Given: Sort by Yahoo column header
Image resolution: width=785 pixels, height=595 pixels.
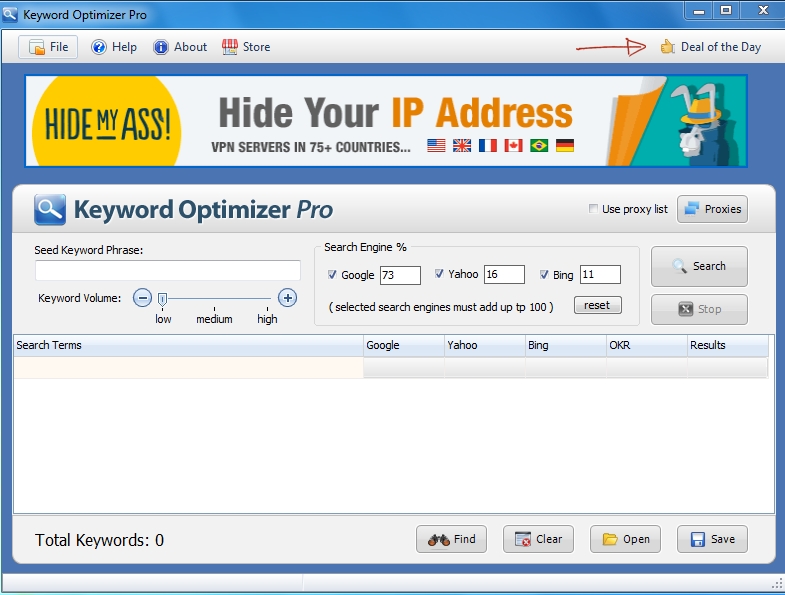Looking at the screenshot, I should [x=485, y=345].
